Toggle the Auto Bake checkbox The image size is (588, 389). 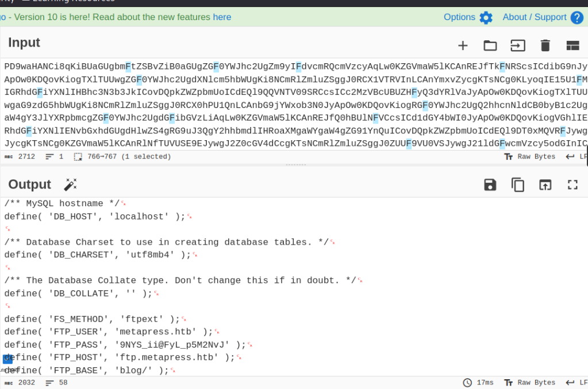coord(7,359)
